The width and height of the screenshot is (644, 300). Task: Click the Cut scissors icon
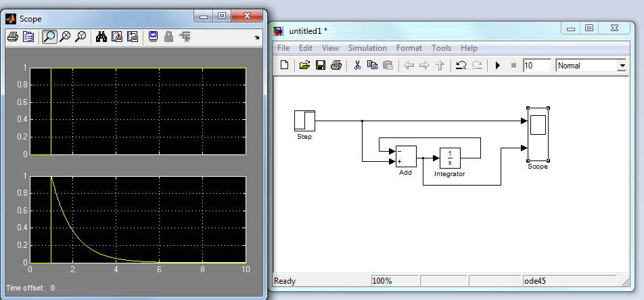[356, 66]
